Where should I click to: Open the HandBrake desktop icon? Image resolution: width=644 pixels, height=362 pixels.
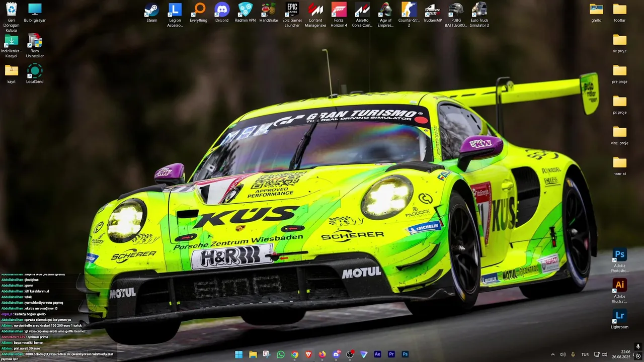[x=269, y=13]
